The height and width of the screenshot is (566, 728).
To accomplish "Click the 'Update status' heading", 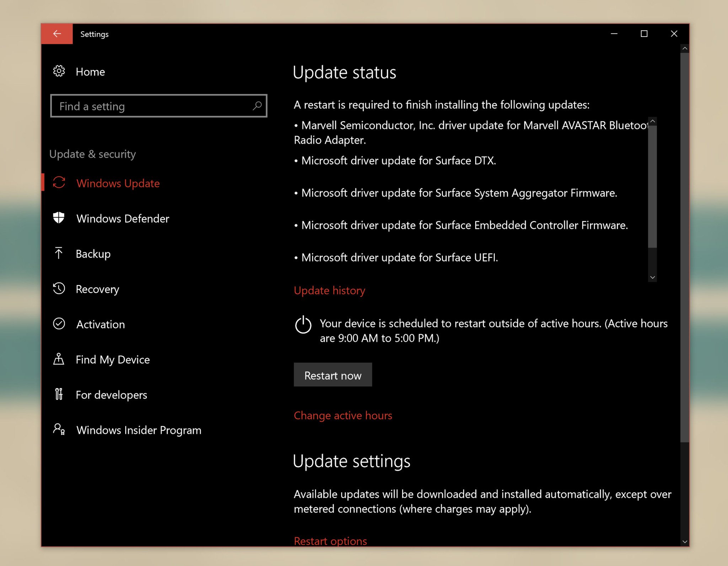I will tap(344, 73).
